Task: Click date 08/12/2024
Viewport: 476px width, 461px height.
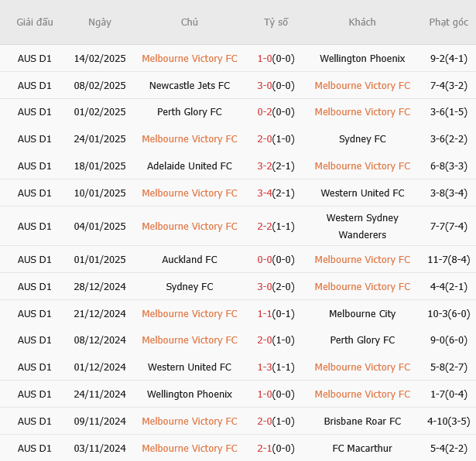Action: [x=100, y=340]
